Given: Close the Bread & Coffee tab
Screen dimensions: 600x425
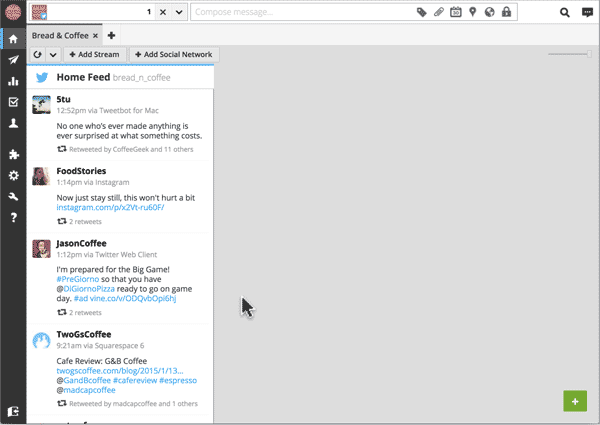Looking at the screenshot, I should tap(96, 36).
